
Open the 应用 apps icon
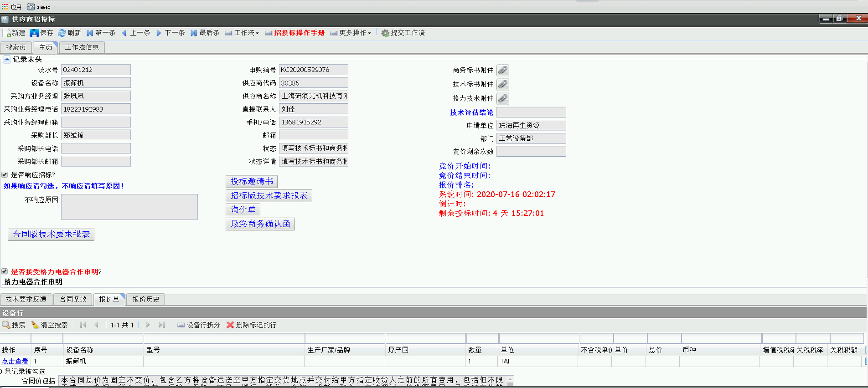[x=5, y=7]
